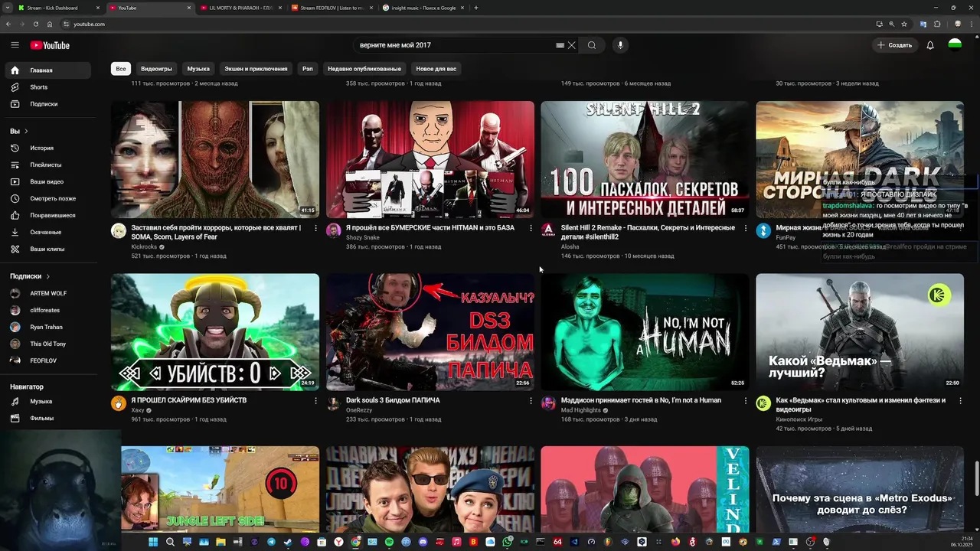This screenshot has width=980, height=551.
Task: Open Понравившиеся in sidebar
Action: [x=47, y=215]
